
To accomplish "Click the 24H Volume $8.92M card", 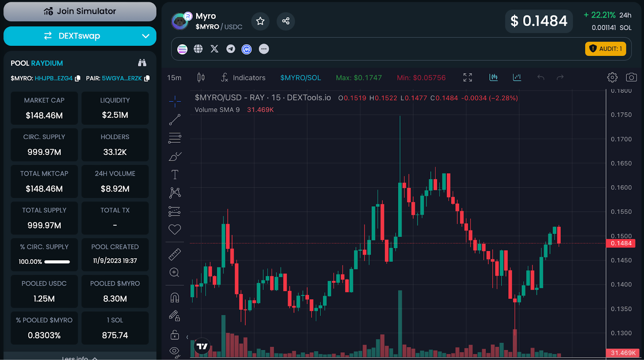I will coord(115,181).
